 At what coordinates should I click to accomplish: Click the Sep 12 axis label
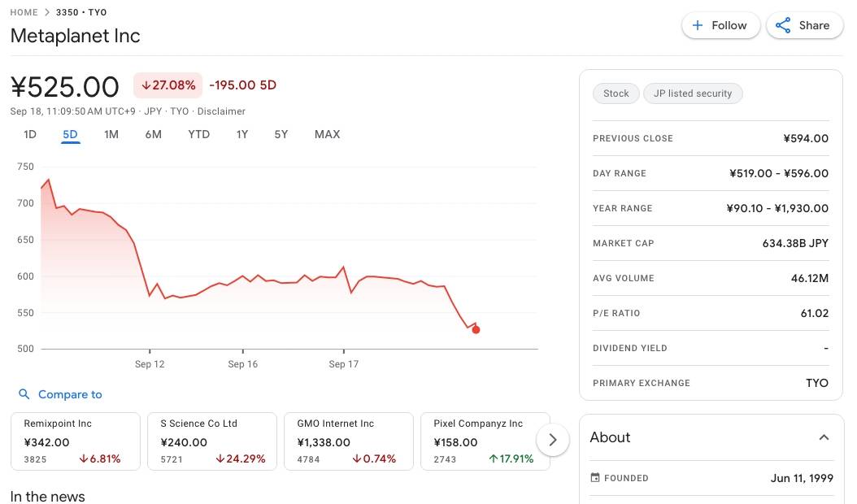(x=150, y=364)
